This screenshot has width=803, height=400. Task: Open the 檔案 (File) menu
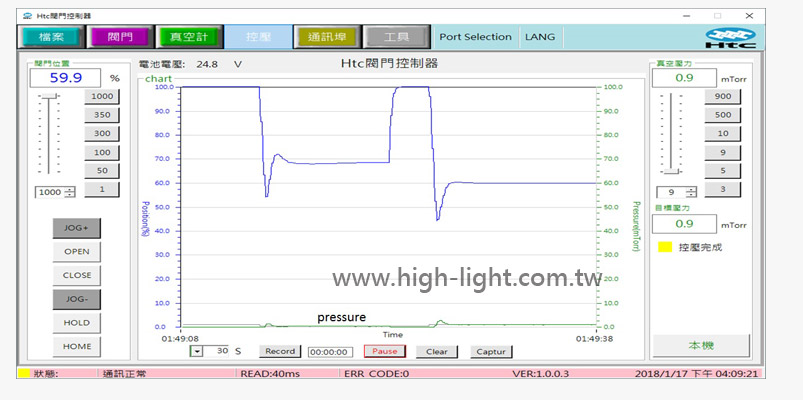pos(51,37)
